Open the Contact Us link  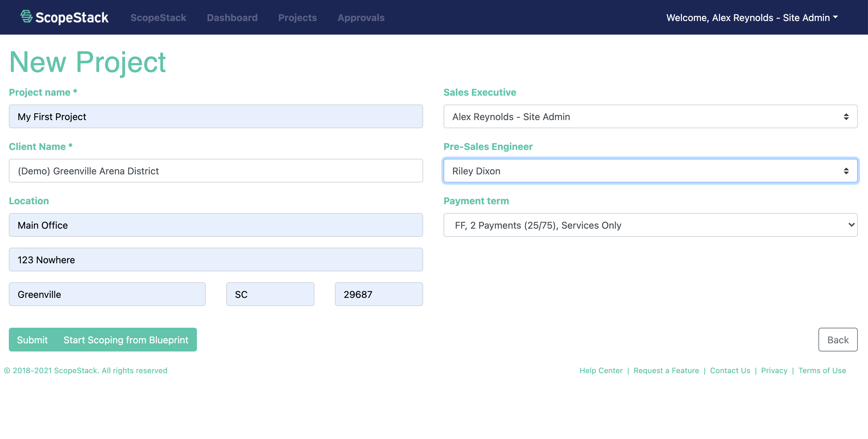point(730,370)
